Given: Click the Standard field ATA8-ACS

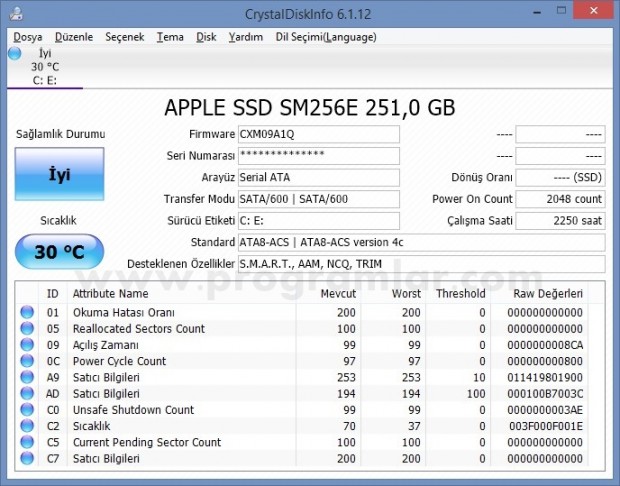Looking at the screenshot, I should 422,242.
